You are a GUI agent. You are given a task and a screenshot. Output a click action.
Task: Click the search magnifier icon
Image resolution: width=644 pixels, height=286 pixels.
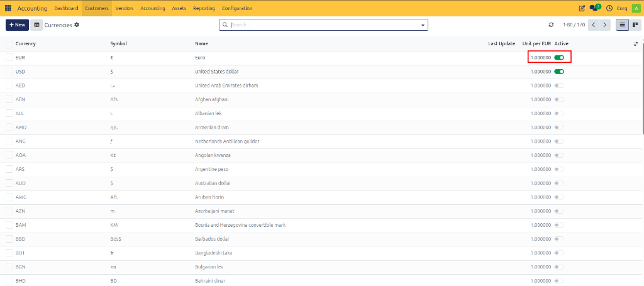[x=225, y=25]
